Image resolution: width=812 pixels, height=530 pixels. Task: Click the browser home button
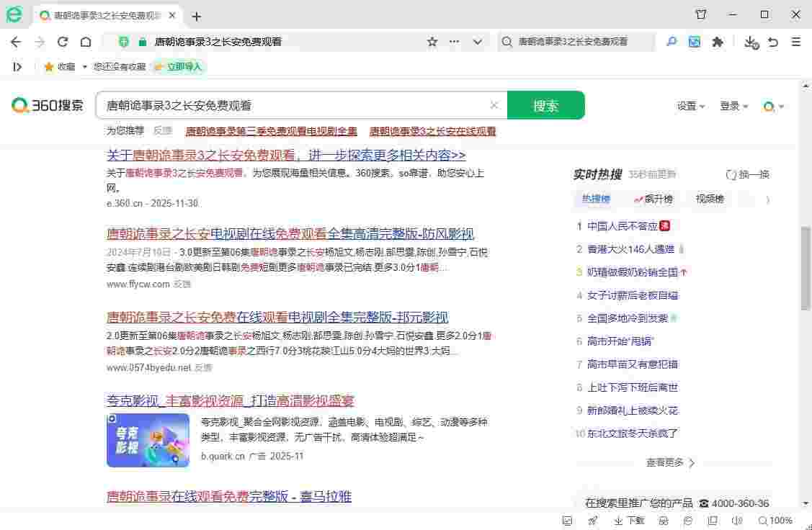coord(86,42)
